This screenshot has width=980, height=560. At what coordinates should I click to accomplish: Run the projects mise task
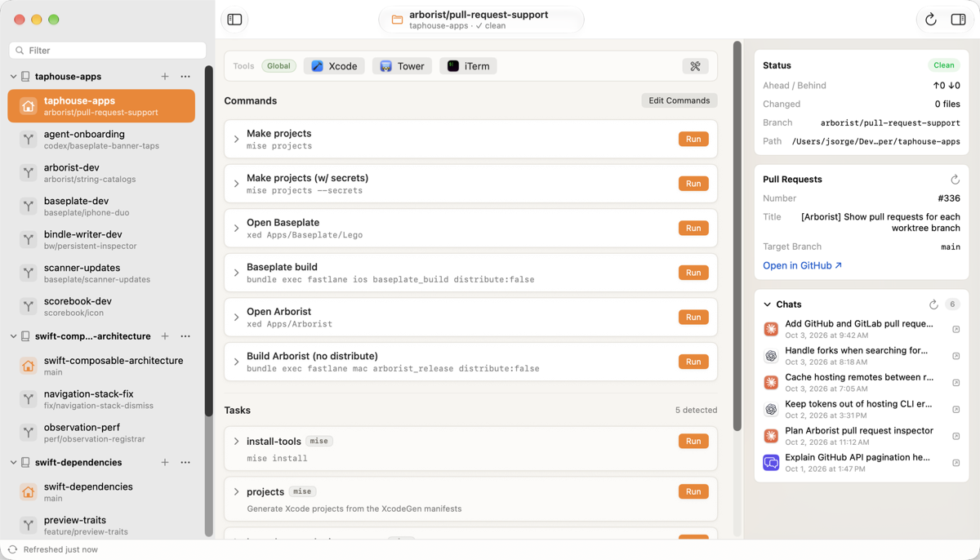coord(693,491)
